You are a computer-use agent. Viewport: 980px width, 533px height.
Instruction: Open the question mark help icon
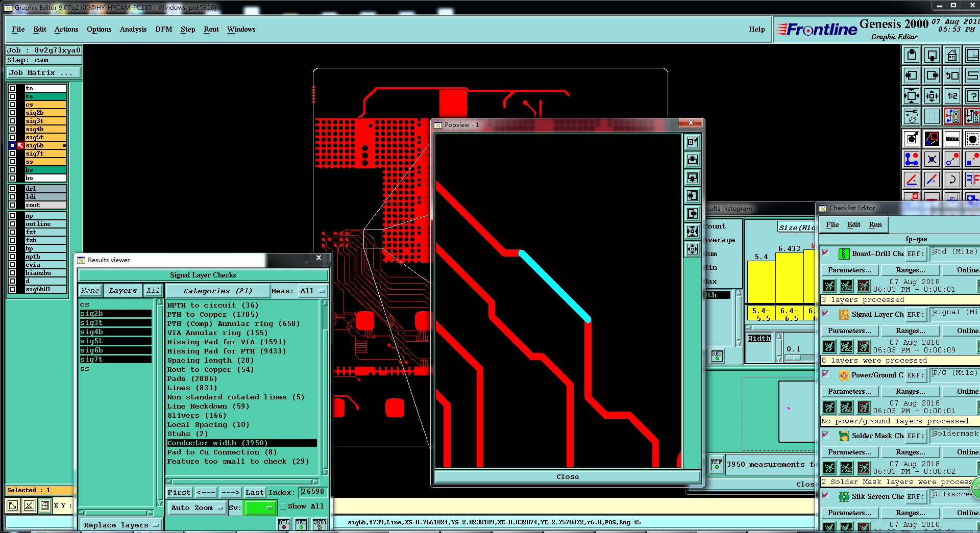point(972,96)
